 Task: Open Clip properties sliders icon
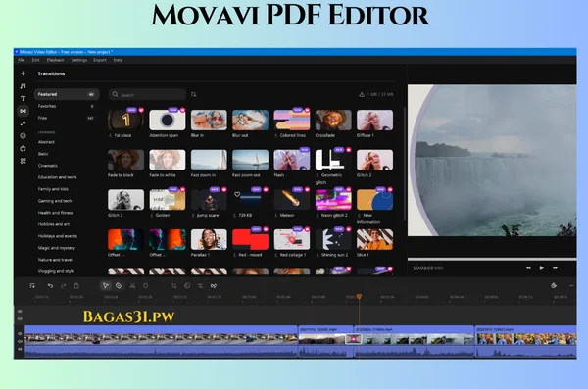click(200, 286)
